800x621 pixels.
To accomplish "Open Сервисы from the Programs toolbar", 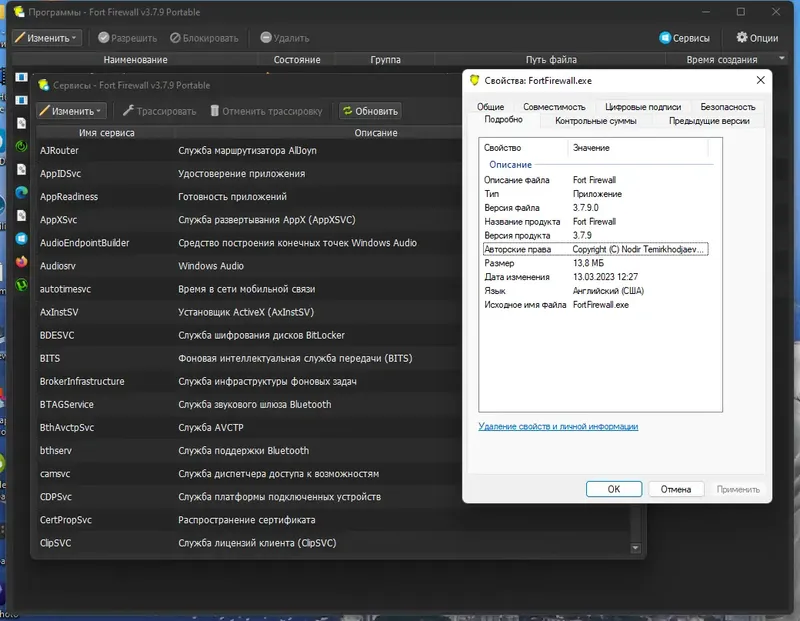I will 684,38.
